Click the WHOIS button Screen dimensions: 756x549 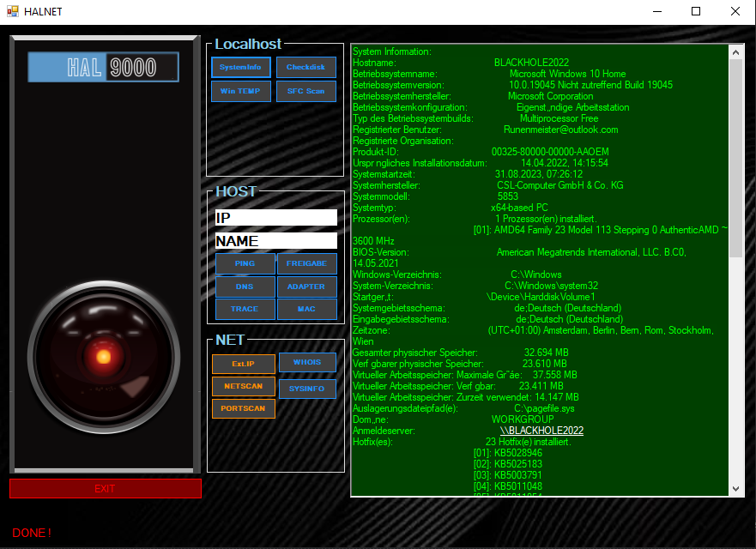point(307,362)
